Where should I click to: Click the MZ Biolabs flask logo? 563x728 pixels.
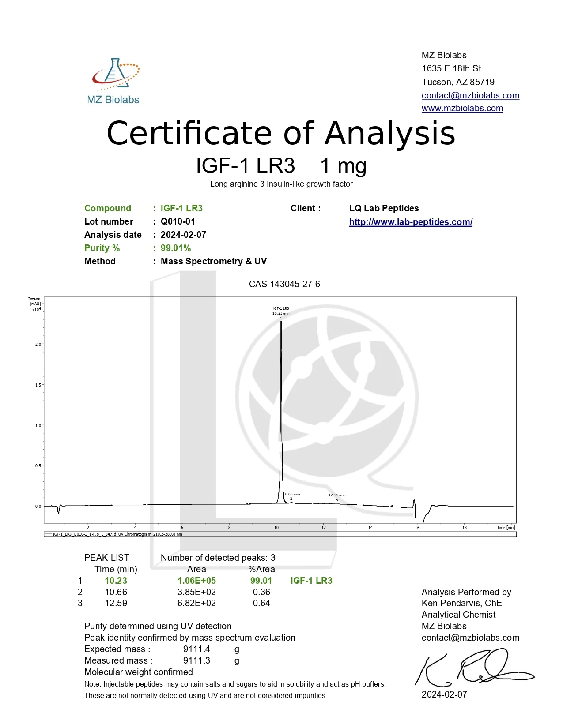pyautogui.click(x=113, y=81)
